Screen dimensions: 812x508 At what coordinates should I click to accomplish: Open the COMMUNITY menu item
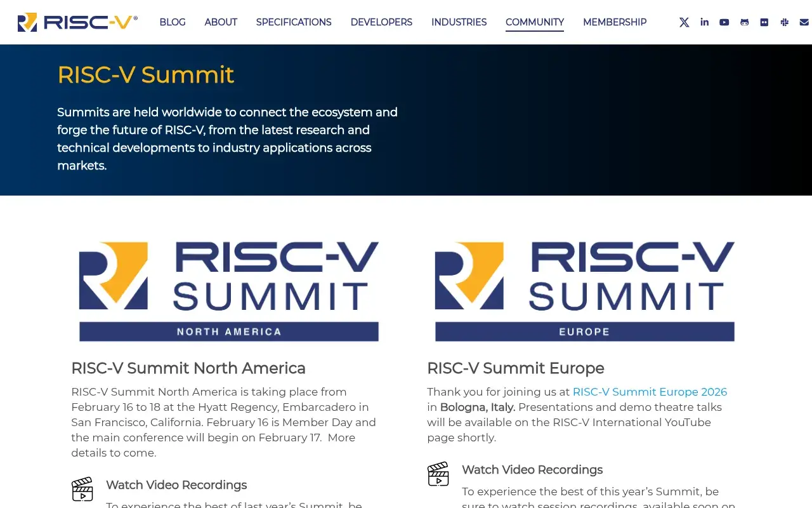(535, 22)
